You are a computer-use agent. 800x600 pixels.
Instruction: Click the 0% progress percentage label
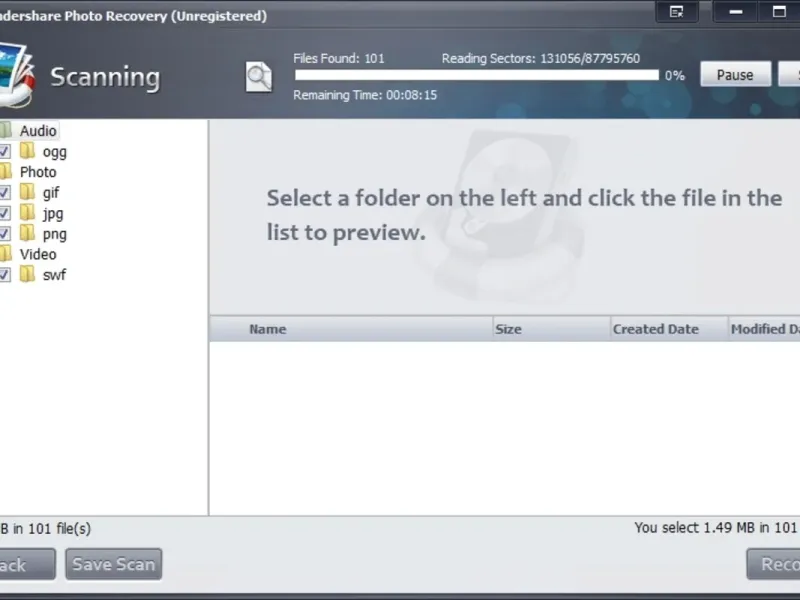pos(674,76)
